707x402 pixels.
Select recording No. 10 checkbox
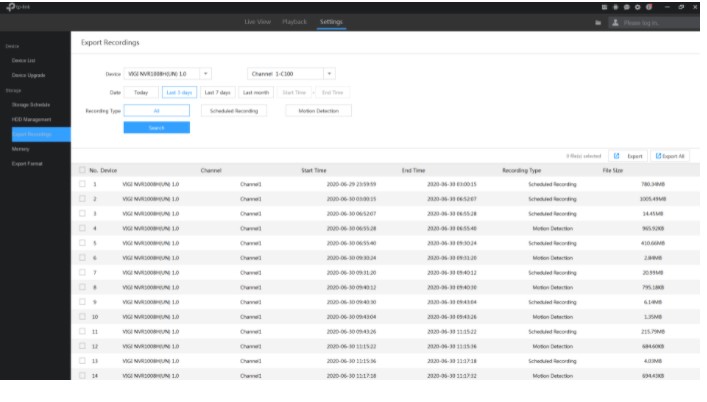point(82,316)
